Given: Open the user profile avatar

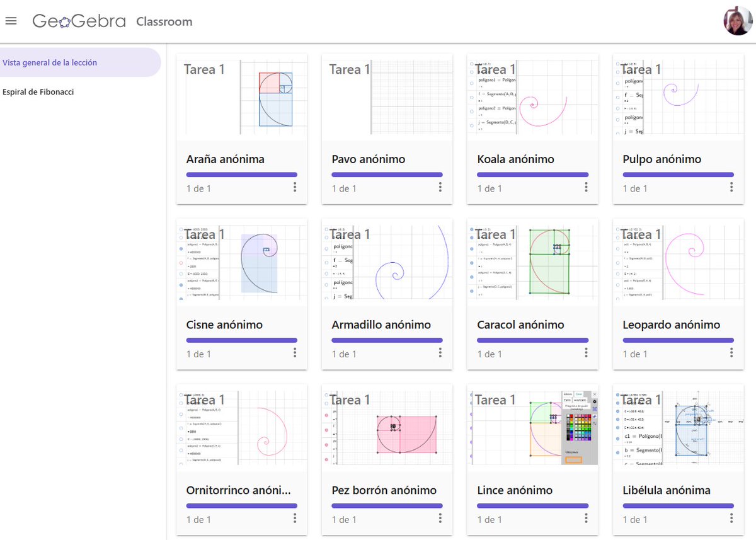Looking at the screenshot, I should 736,20.
